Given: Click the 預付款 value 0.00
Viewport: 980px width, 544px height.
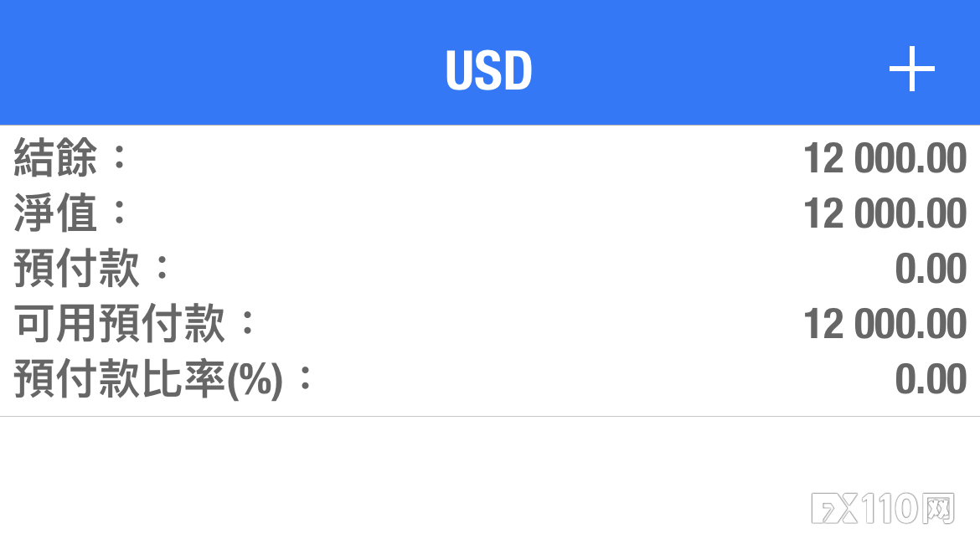Looking at the screenshot, I should click(931, 269).
